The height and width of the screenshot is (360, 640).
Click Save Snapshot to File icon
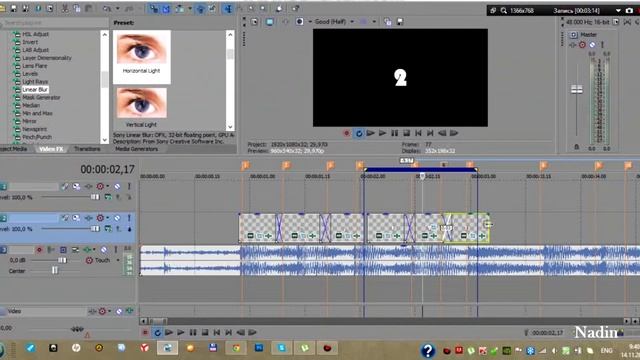[400, 22]
